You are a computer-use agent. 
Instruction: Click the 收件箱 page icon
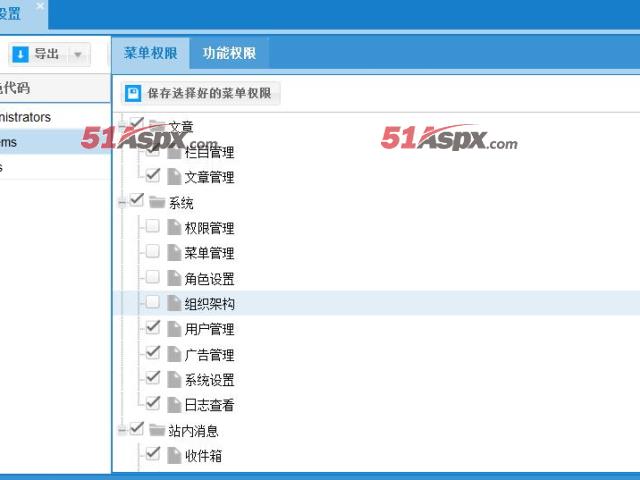[174, 455]
